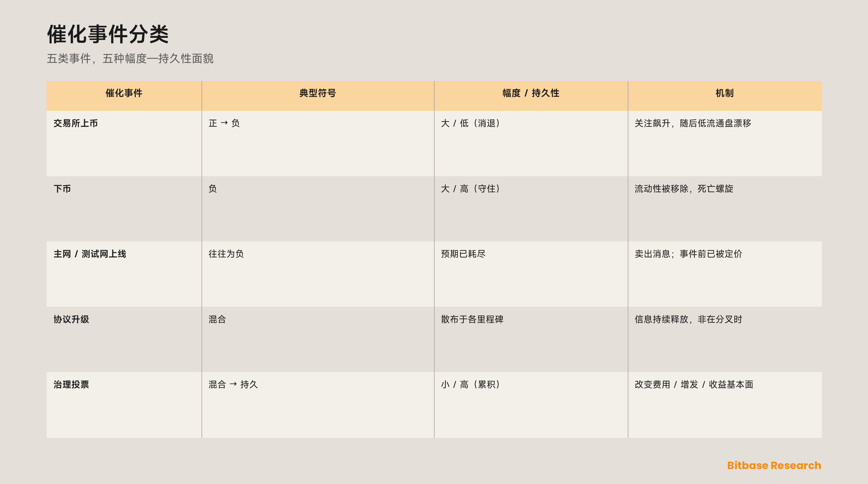Select the cell 卖出消息；事件前已被定价
The width and height of the screenshot is (868, 484).
[689, 254]
